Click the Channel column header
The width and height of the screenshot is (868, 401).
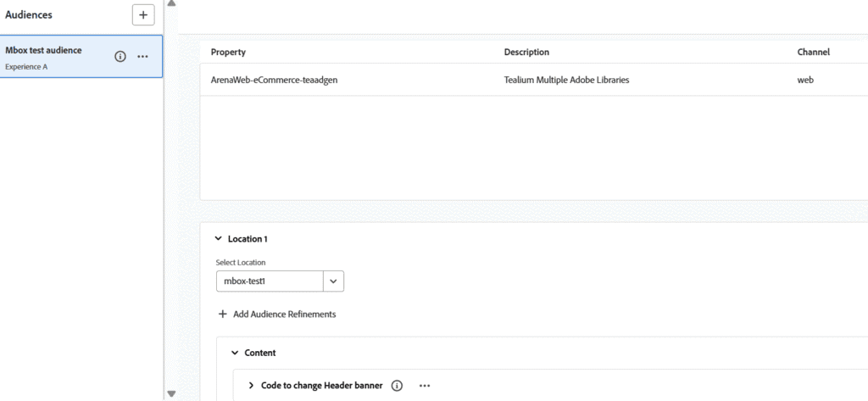point(813,53)
